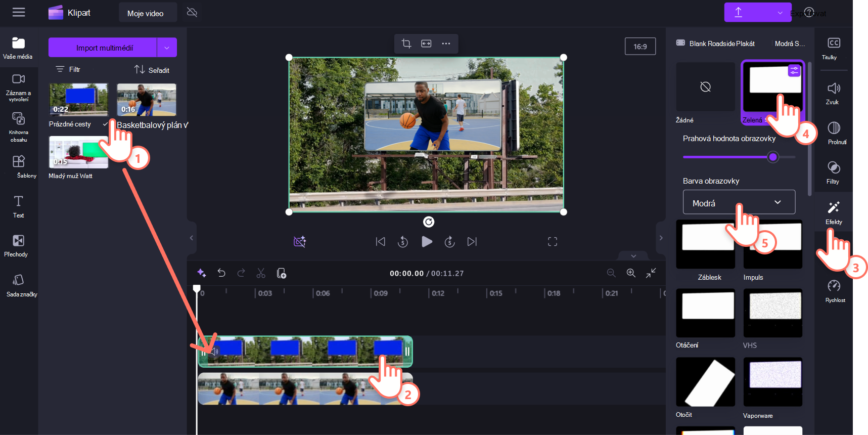Screen dimensions: 868x435
Task: Click the magic sparkle timeline tool
Action: (x=202, y=273)
